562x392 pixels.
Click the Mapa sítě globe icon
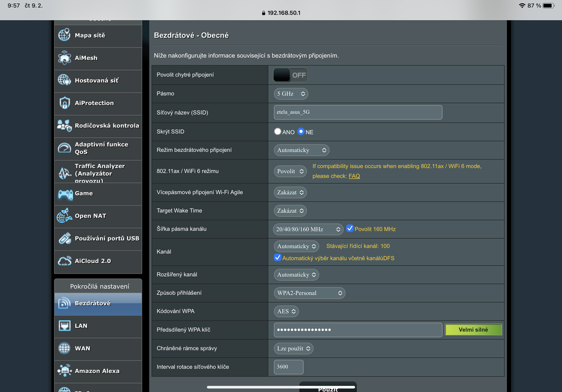tap(65, 35)
